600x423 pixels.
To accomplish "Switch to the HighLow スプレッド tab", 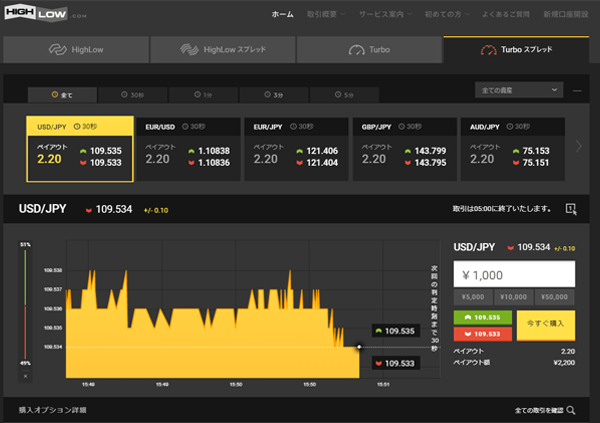I will point(223,50).
